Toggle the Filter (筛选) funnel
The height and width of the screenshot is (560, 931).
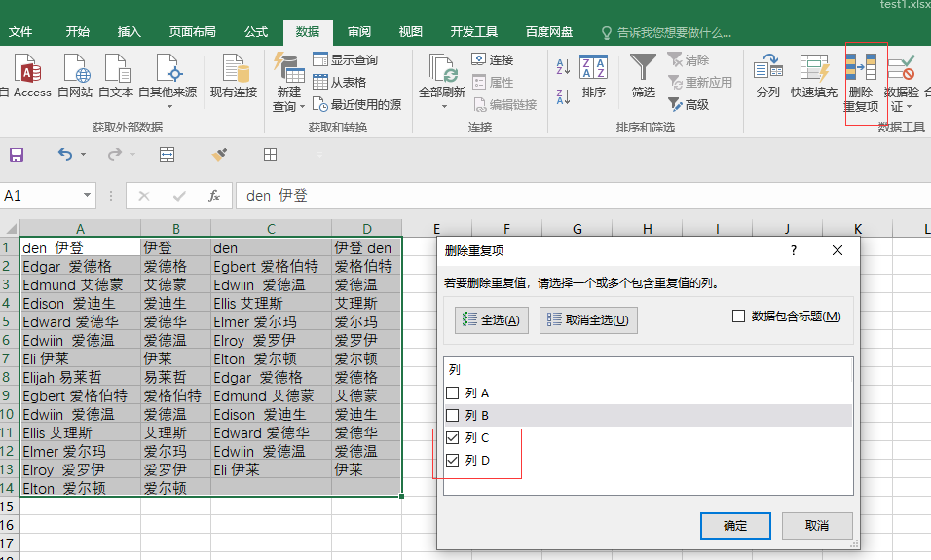pyautogui.click(x=644, y=75)
